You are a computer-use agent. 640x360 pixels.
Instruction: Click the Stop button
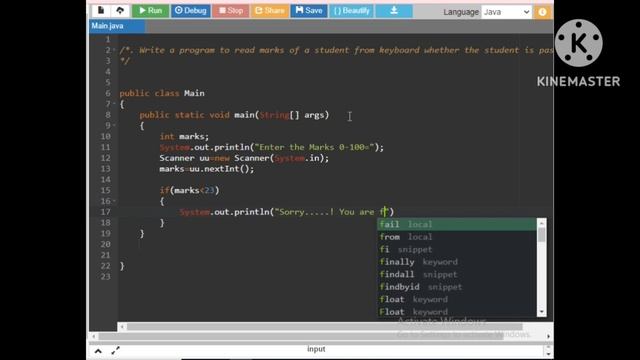click(231, 11)
